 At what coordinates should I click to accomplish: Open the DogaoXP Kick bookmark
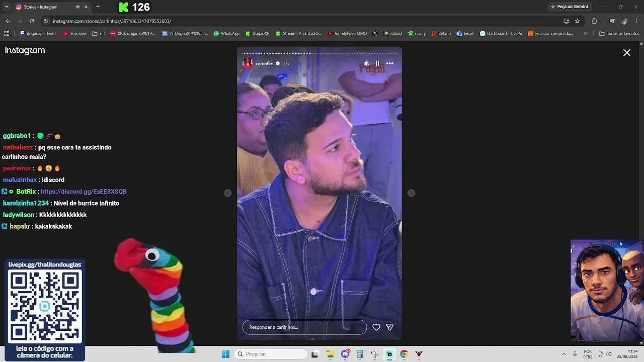[x=257, y=34]
